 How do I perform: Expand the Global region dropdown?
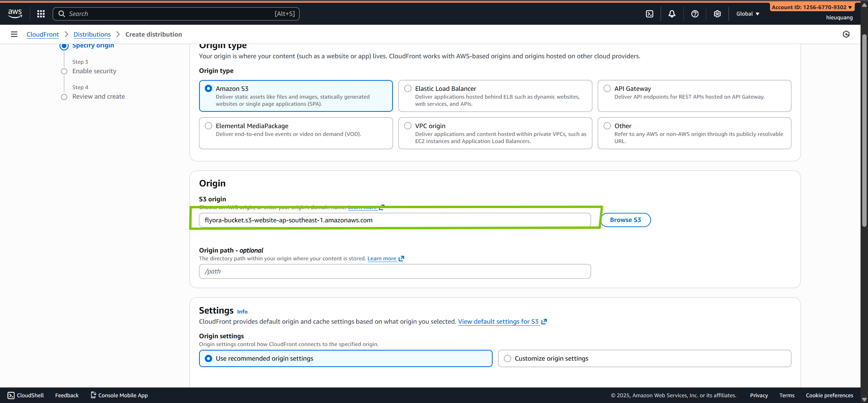[748, 14]
